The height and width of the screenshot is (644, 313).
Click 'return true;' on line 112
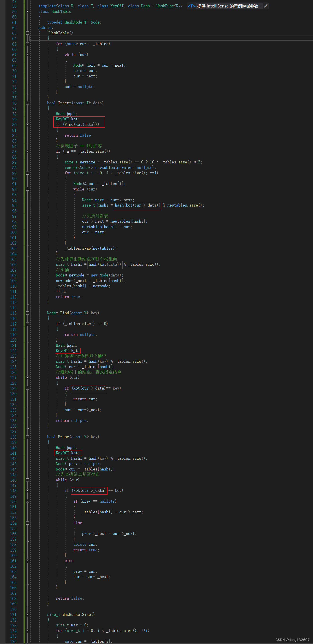[69, 297]
